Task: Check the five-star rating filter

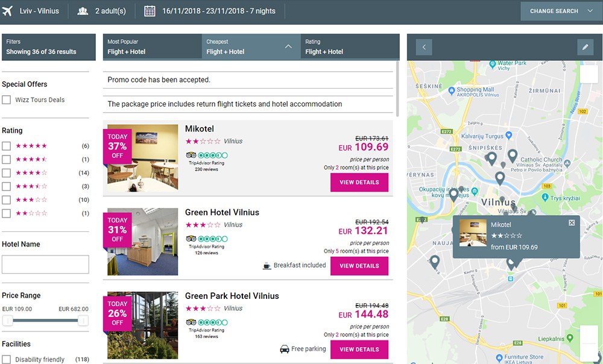Action: [6, 146]
